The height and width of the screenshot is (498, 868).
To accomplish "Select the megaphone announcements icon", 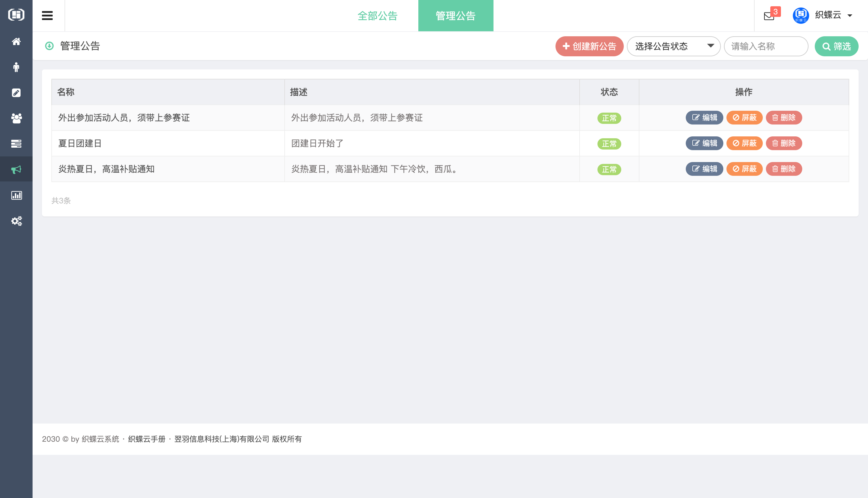I will click(16, 169).
